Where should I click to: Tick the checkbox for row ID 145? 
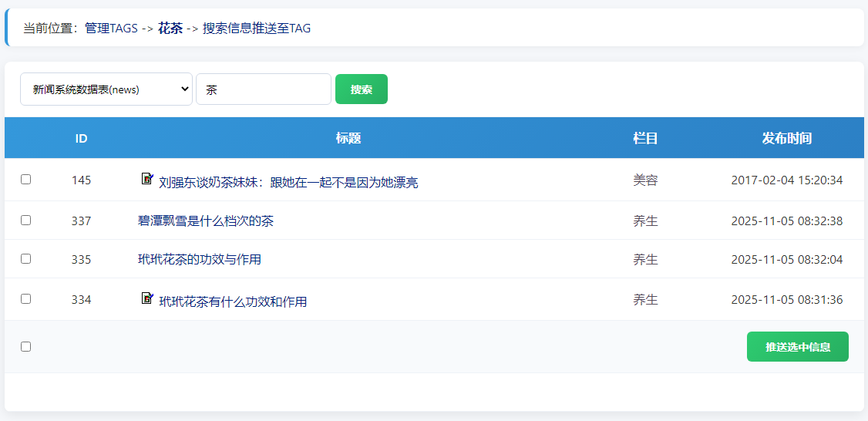25,180
